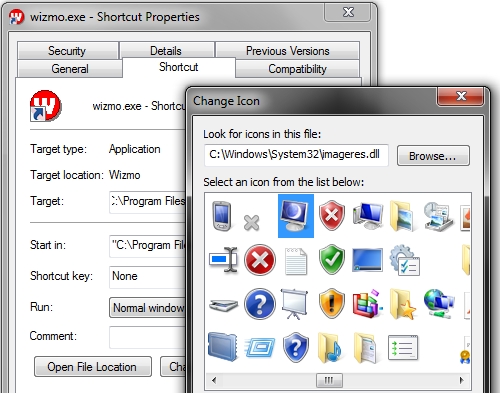Click the Comment field
The width and height of the screenshot is (500, 393).
147,337
